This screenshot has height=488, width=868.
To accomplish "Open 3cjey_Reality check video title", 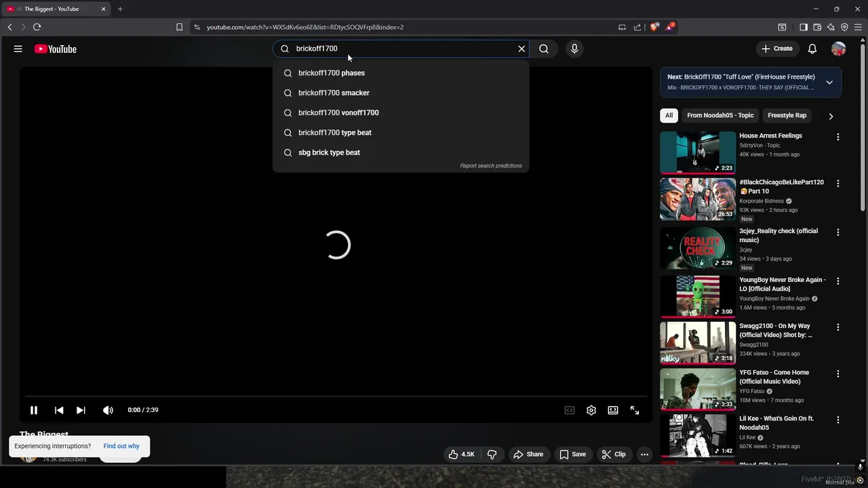I will click(778, 236).
